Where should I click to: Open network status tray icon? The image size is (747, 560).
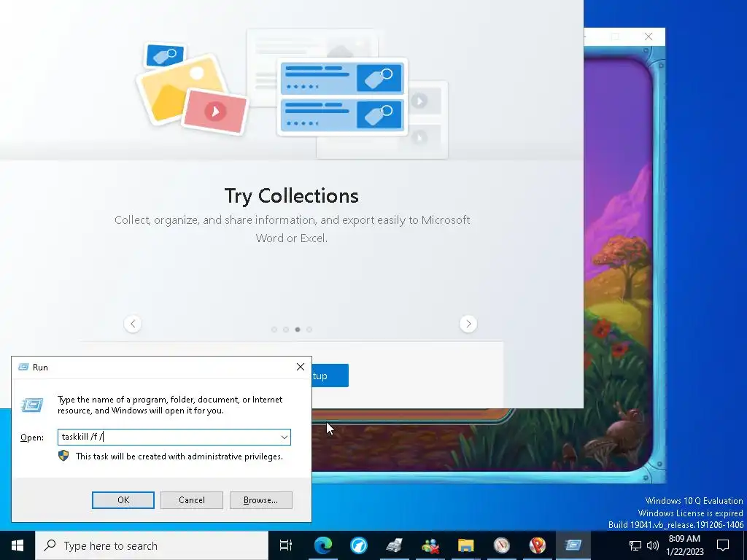(635, 545)
